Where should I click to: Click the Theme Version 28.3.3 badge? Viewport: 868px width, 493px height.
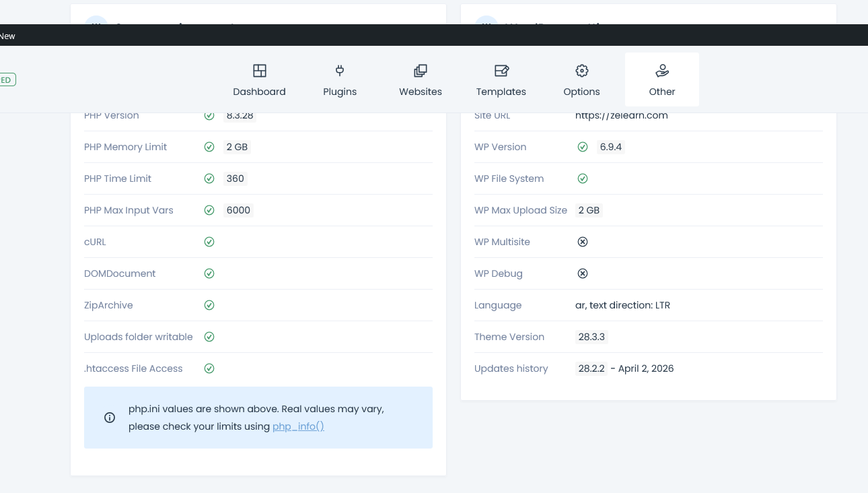pos(591,337)
